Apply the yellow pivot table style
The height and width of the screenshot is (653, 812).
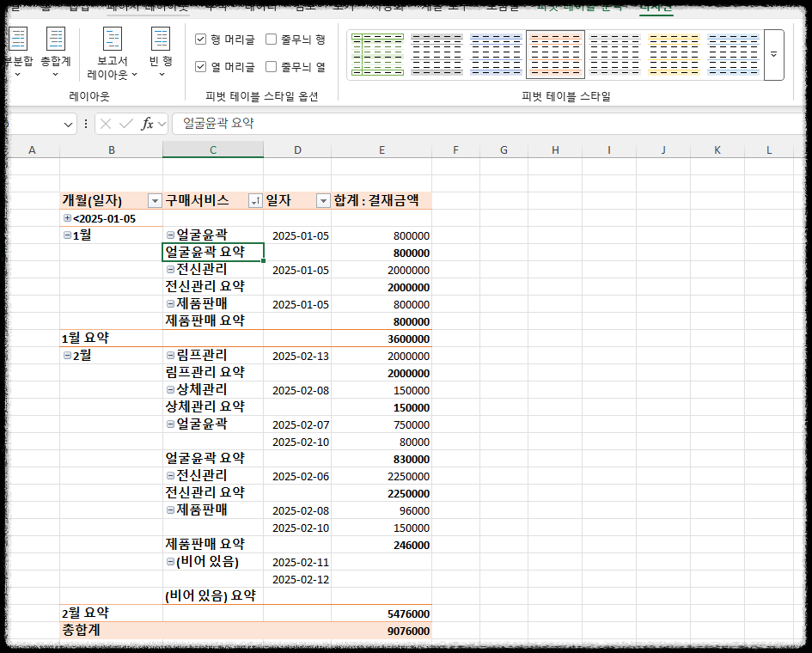coord(675,54)
